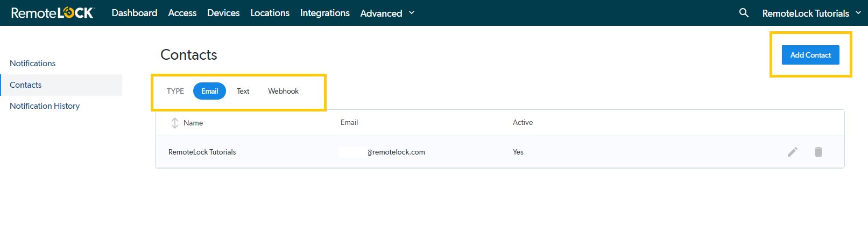The width and height of the screenshot is (868, 231).
Task: Open Notifications in sidebar
Action: (33, 64)
